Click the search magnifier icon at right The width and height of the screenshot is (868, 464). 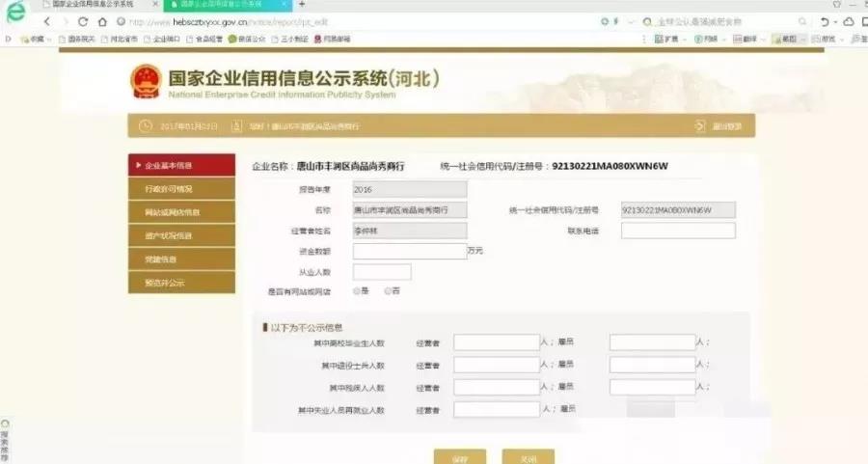click(x=802, y=21)
